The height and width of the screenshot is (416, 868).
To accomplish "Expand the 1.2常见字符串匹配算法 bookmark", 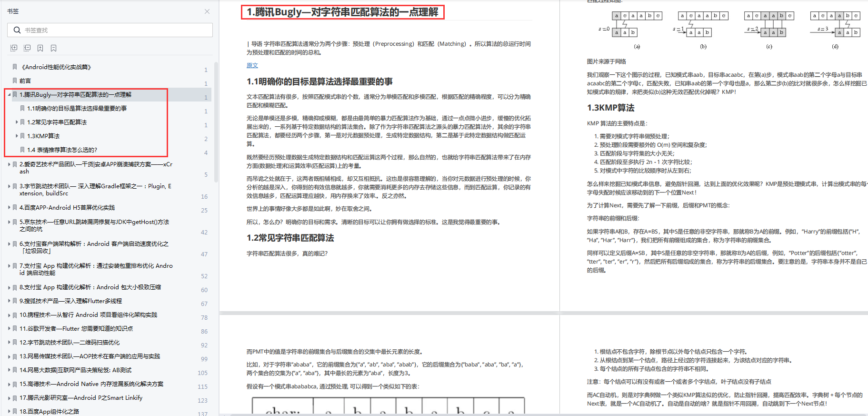I will point(17,122).
